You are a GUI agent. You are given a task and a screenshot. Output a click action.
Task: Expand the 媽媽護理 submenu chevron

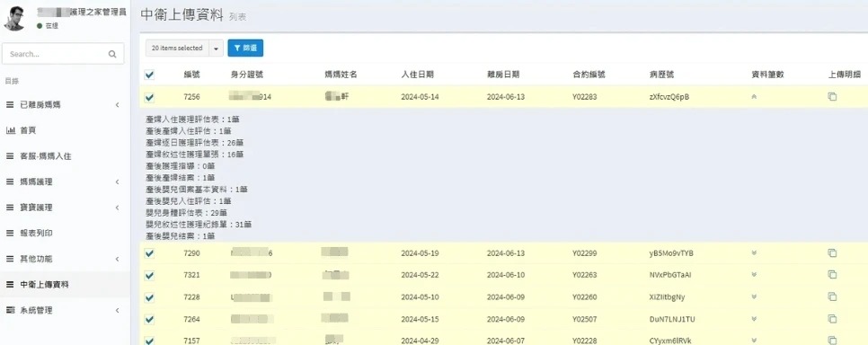(118, 181)
